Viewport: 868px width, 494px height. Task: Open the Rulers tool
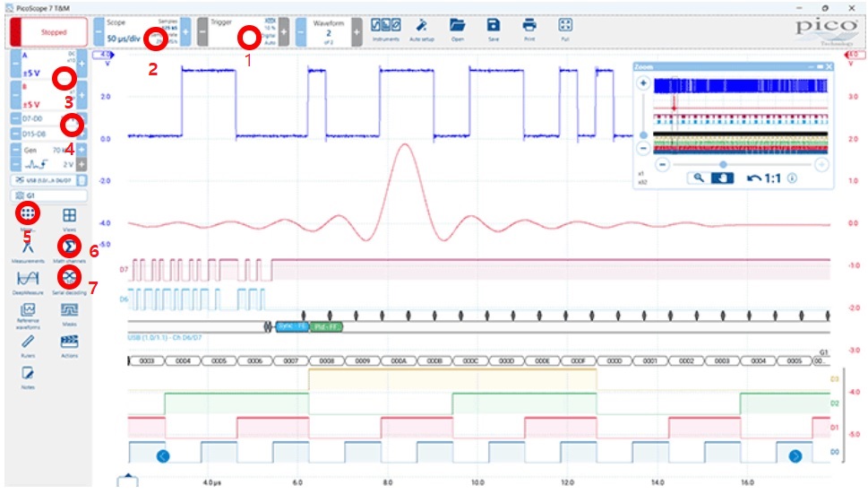[x=27, y=342]
